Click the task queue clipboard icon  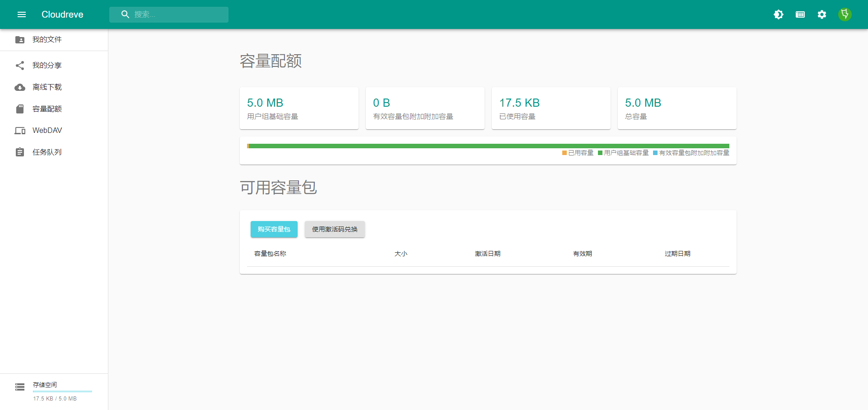tap(20, 152)
